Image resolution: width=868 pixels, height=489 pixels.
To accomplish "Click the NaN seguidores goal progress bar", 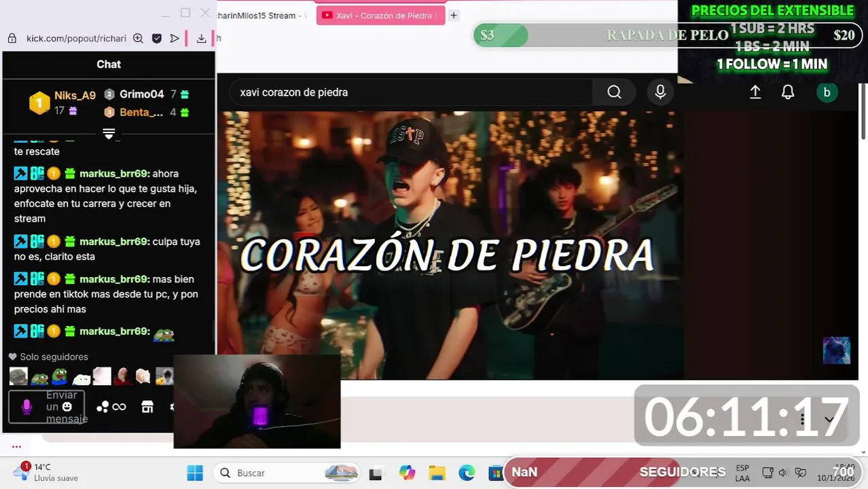I will click(x=682, y=472).
